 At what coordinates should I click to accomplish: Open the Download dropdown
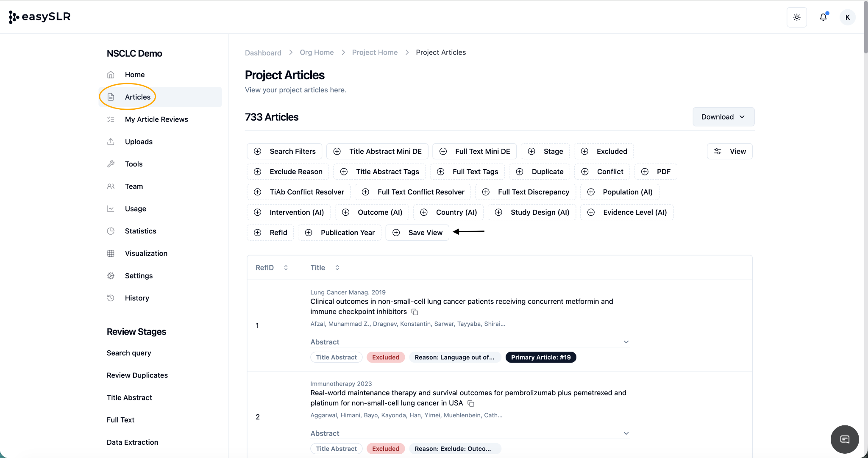coord(723,117)
